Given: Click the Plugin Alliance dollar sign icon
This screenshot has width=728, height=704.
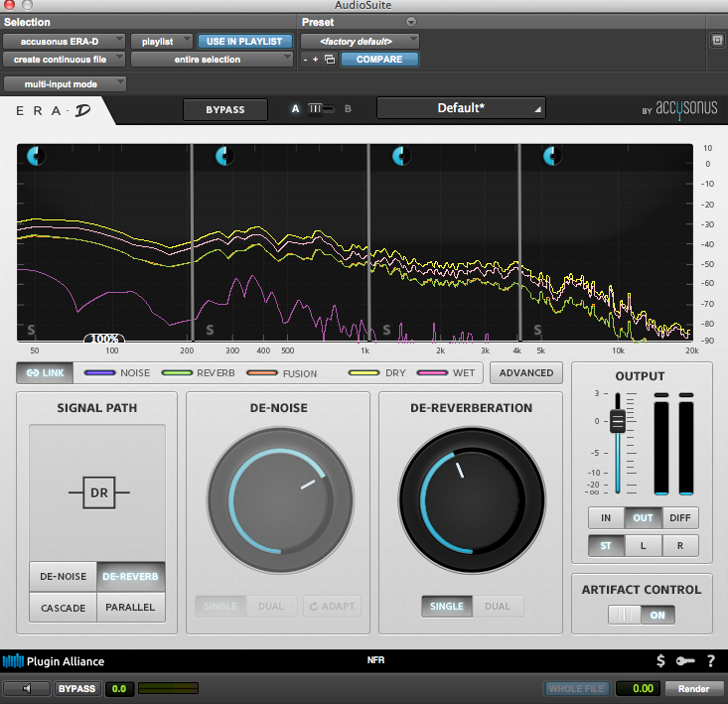Looking at the screenshot, I should [660, 661].
